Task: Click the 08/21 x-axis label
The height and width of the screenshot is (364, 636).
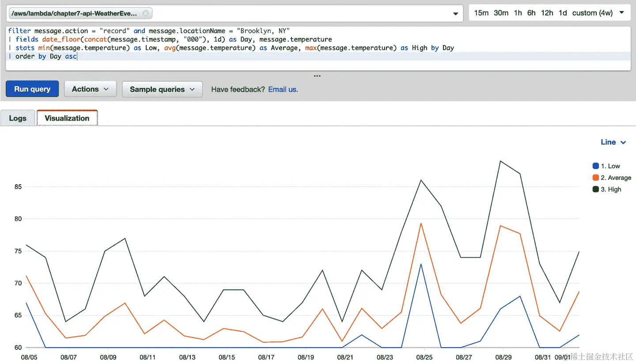Action: pos(345,356)
